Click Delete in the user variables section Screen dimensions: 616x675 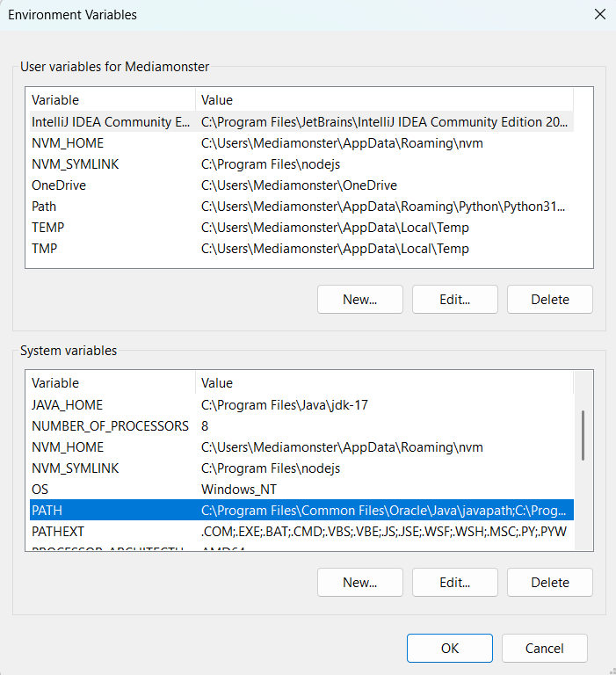tap(550, 299)
